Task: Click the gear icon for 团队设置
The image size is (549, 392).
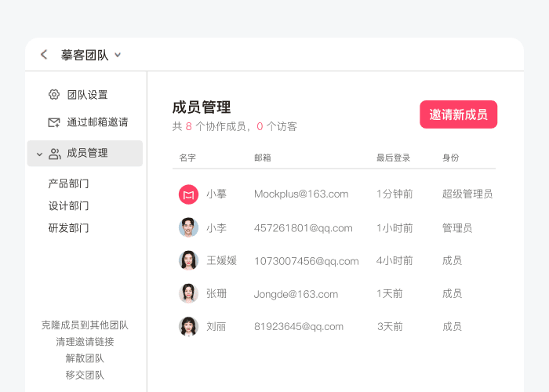Action: click(x=54, y=95)
